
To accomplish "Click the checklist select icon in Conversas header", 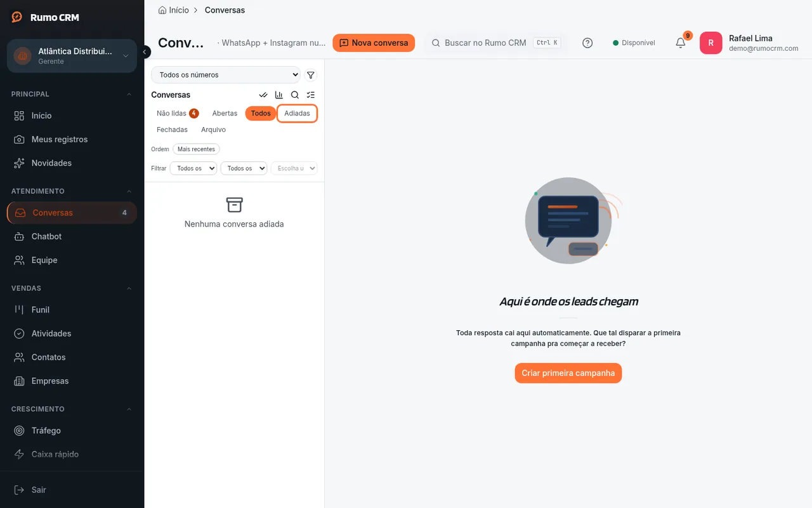I will pyautogui.click(x=311, y=95).
